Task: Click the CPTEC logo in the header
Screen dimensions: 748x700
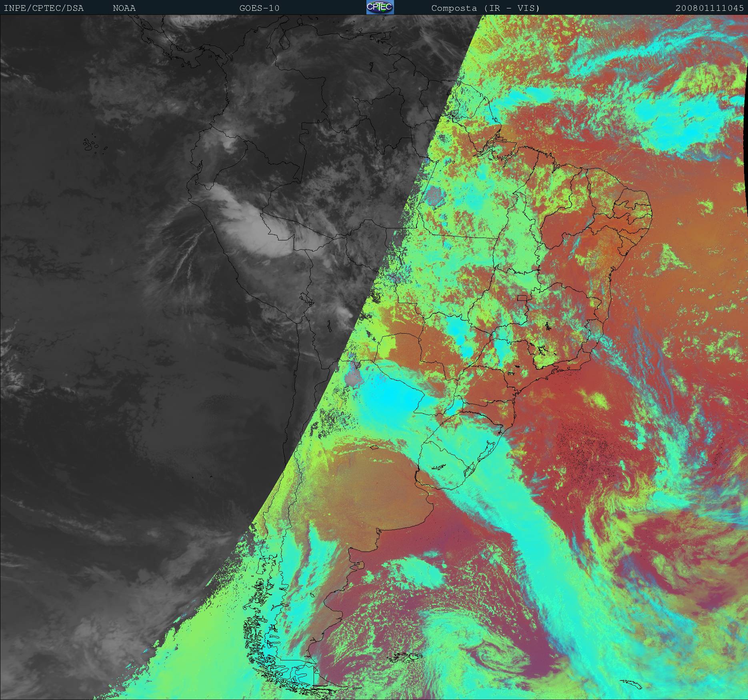Action: tap(380, 8)
